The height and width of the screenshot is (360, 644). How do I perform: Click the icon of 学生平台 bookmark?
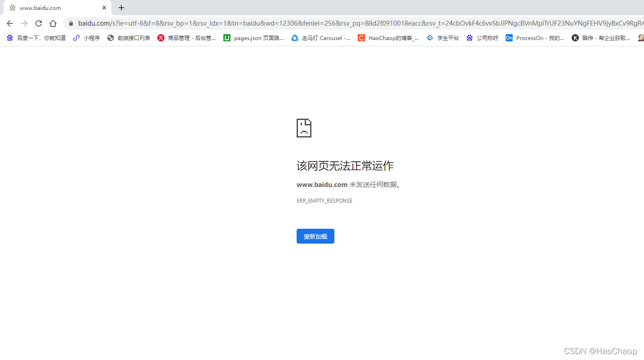430,38
